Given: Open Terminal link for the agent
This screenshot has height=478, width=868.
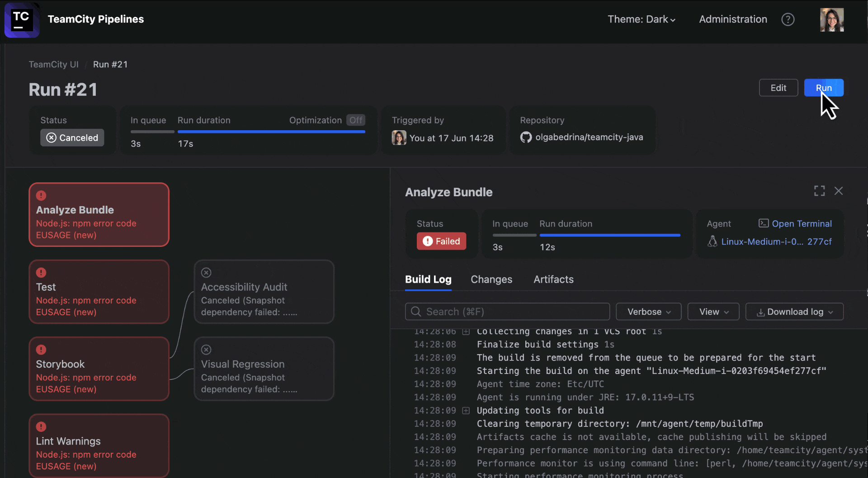Looking at the screenshot, I should coord(802,223).
